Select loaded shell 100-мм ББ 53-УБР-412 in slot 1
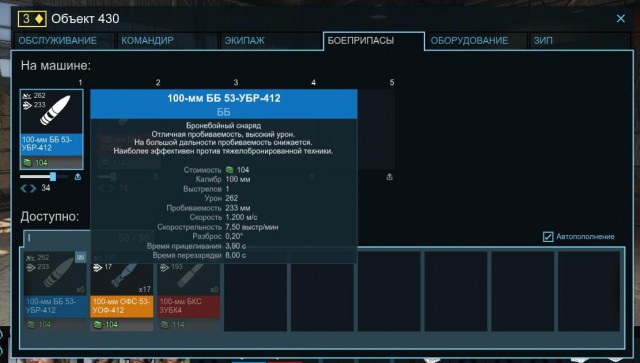Image resolution: width=640 pixels, height=363 pixels. coord(51,129)
